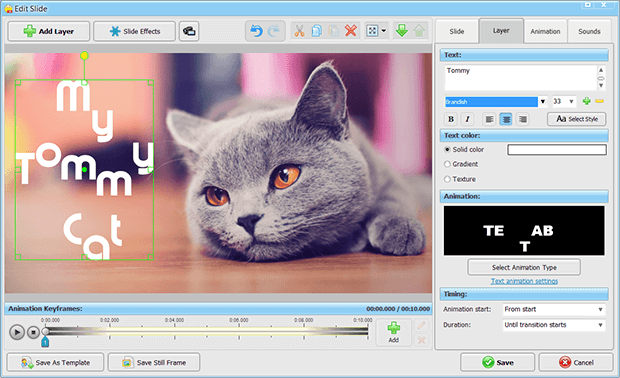Open the solid color white swatch
Screen dimensions: 620x378
(557, 149)
